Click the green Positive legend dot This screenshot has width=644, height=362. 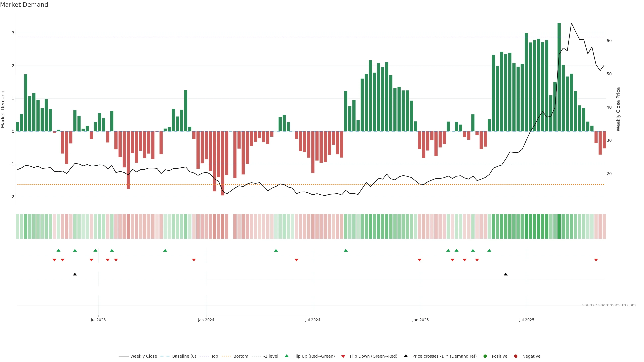485,356
